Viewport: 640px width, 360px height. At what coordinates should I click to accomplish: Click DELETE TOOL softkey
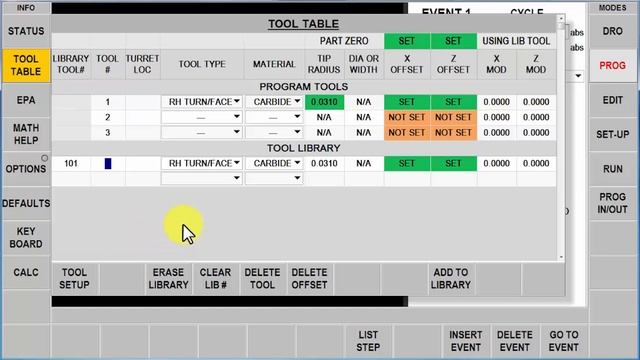click(x=262, y=279)
